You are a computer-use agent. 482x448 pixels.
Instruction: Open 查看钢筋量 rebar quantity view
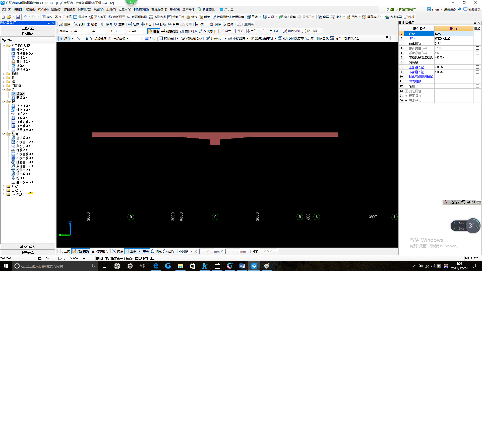coord(137,17)
